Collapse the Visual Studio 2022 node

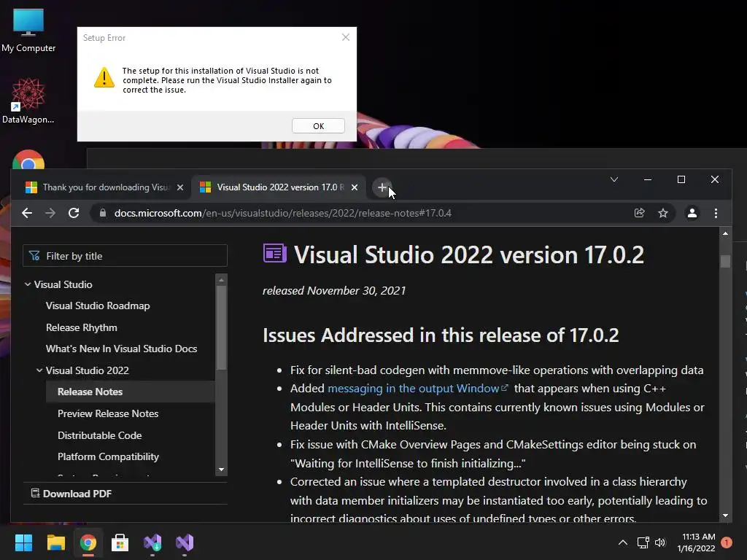tap(39, 370)
